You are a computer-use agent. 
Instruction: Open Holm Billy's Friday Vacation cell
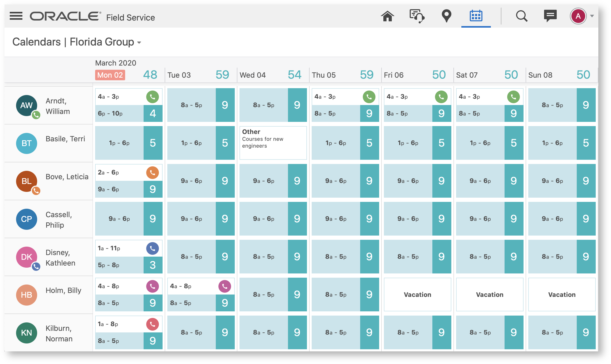(417, 295)
